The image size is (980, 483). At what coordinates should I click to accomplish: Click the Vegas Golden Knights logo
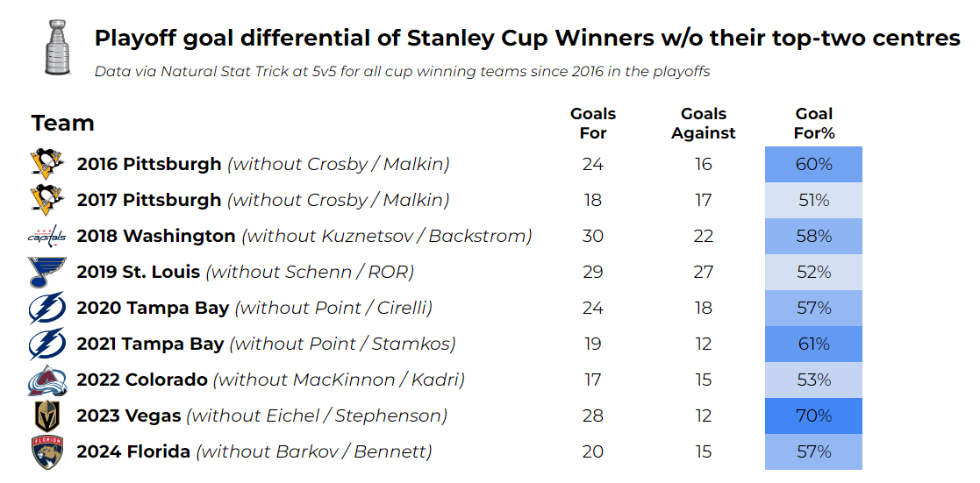coord(47,416)
